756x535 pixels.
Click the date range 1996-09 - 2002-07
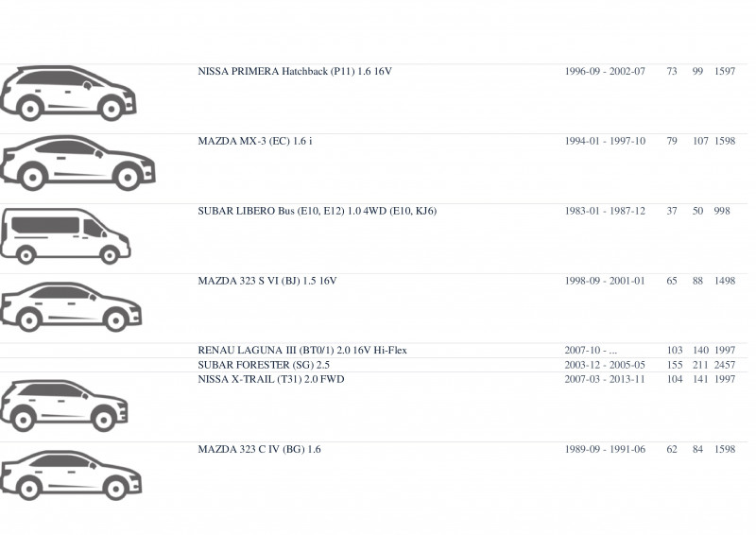click(605, 72)
